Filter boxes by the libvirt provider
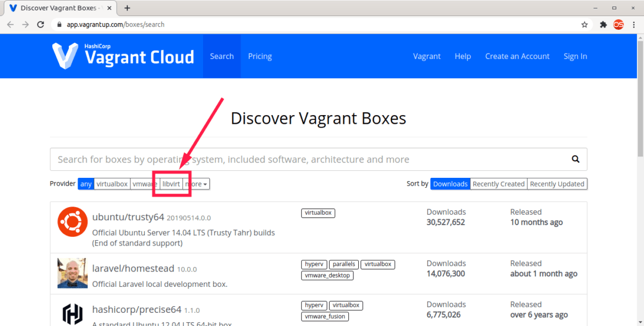This screenshot has width=644, height=326. [x=171, y=183]
